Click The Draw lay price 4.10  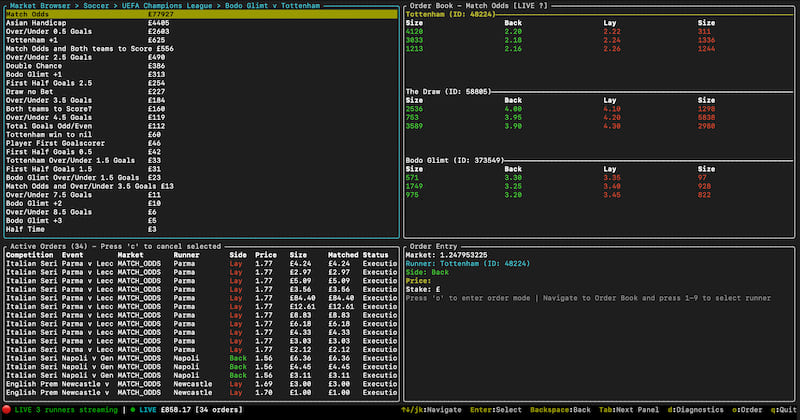tap(612, 109)
